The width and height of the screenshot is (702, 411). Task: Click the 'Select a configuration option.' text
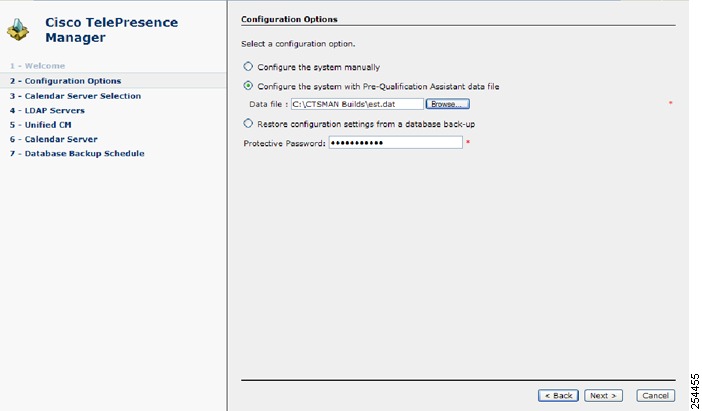(x=298, y=44)
